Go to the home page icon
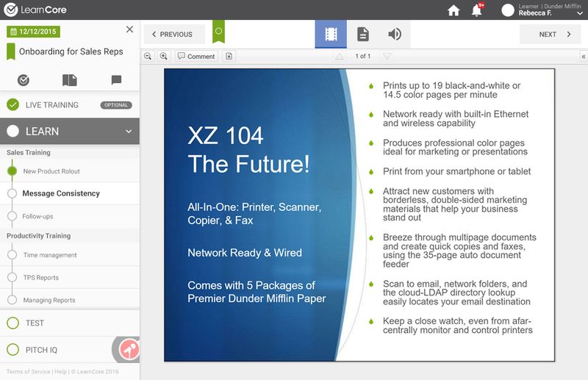Viewport: 588px width, 380px height. [x=453, y=10]
